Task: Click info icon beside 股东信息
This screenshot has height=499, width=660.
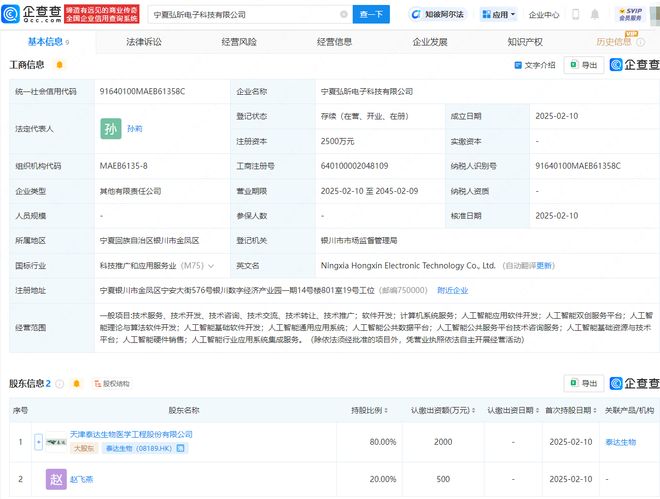Action: (60, 384)
